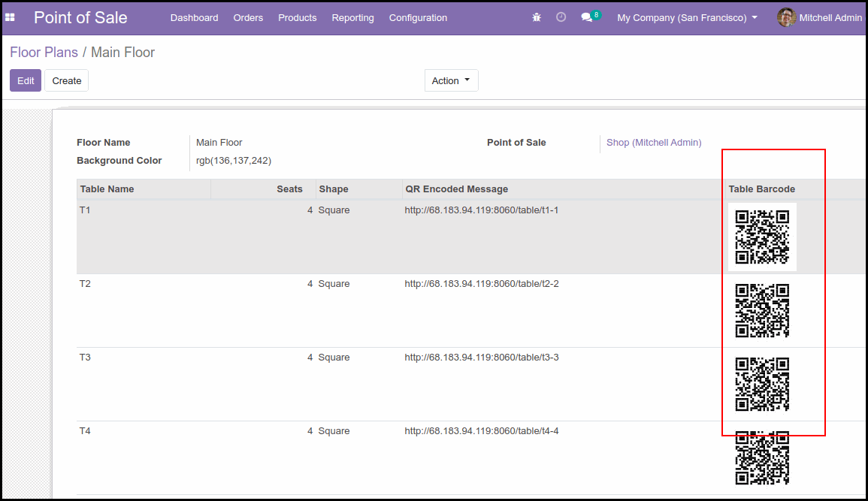Image resolution: width=868 pixels, height=501 pixels.
Task: Click the URL ending in table/t4-4
Action: [482, 431]
